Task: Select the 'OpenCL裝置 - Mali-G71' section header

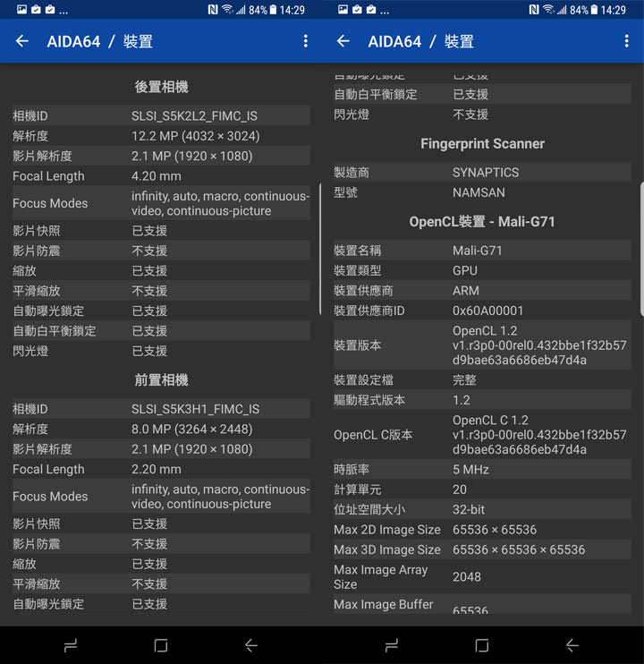Action: (x=482, y=221)
